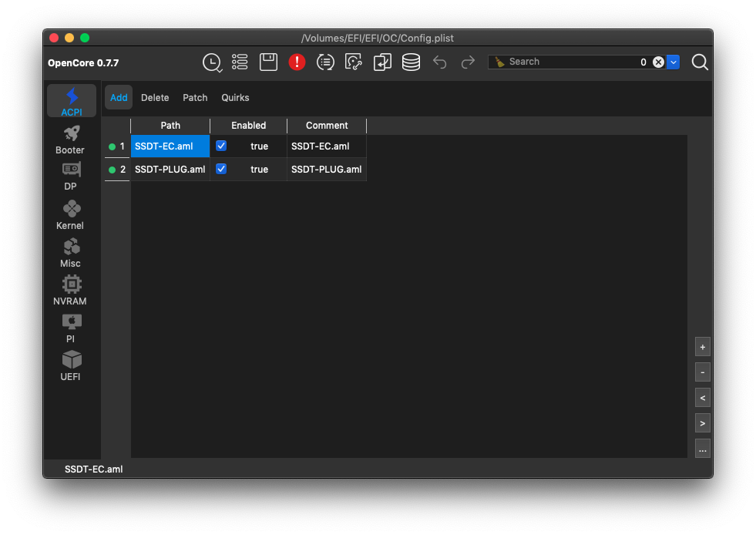Open the database stack toolbar icon
756x535 pixels.
click(x=411, y=62)
